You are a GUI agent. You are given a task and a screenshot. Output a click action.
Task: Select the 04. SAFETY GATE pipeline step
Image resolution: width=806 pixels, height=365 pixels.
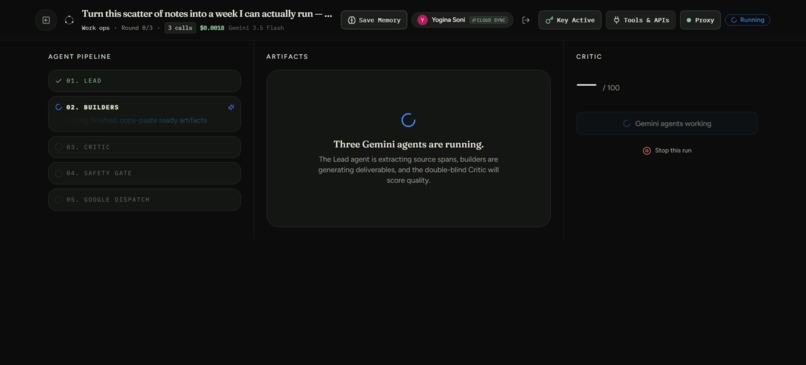click(144, 173)
